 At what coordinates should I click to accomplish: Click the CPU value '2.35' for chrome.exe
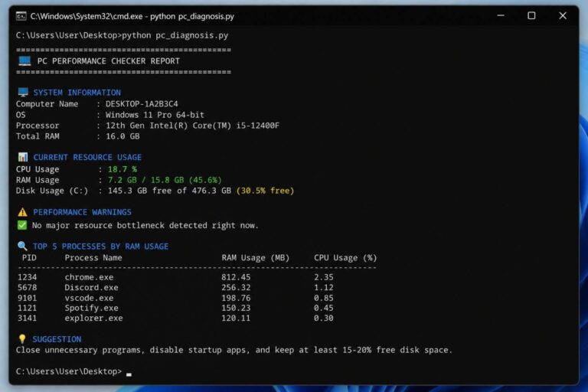(x=324, y=277)
